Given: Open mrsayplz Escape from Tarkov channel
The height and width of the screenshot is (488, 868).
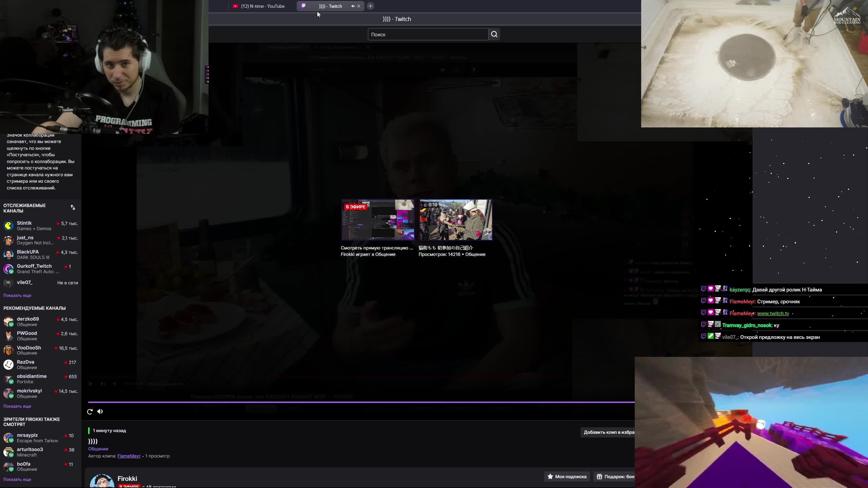Looking at the screenshot, I should click(x=41, y=438).
